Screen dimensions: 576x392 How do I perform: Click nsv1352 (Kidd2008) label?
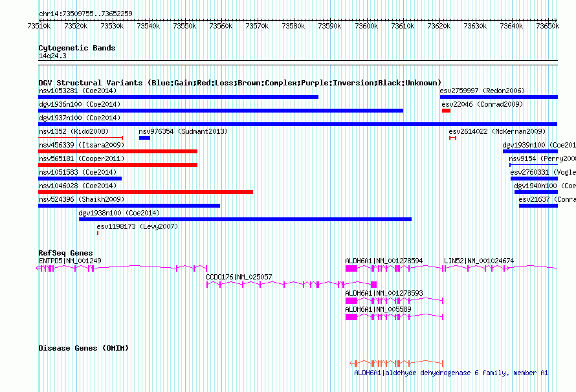click(x=74, y=131)
